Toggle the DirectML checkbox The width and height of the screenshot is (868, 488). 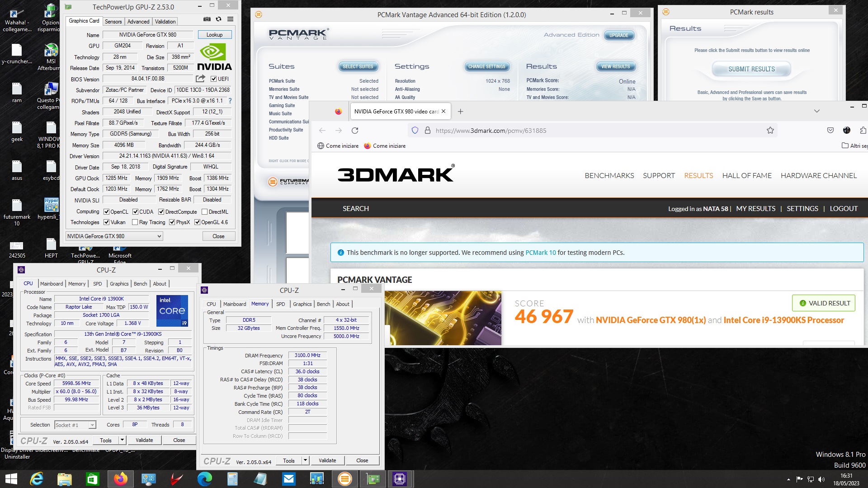click(x=205, y=212)
